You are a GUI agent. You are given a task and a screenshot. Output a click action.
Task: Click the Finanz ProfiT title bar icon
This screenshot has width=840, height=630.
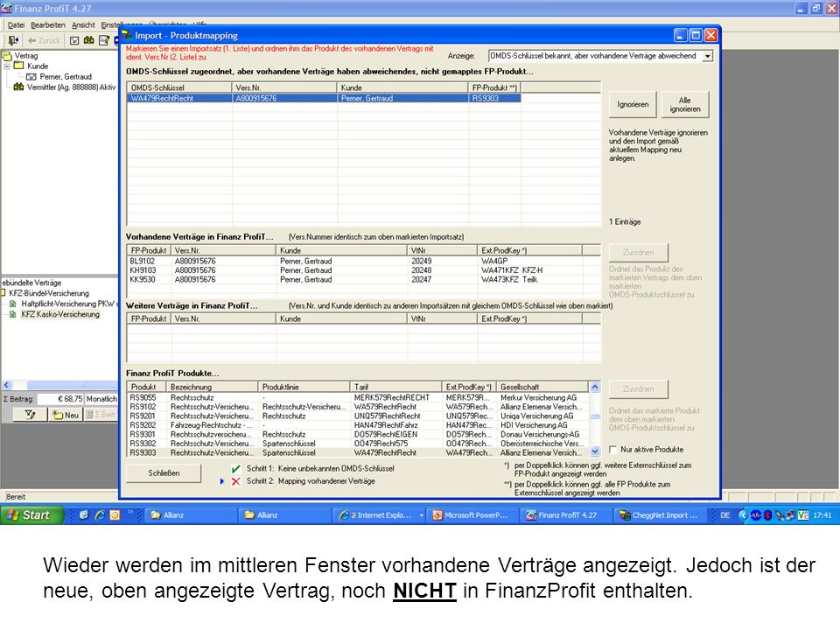coord(6,9)
